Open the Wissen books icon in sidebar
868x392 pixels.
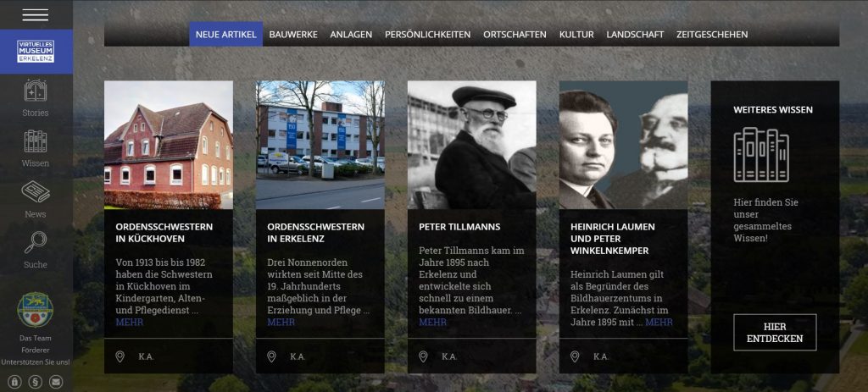(36, 141)
